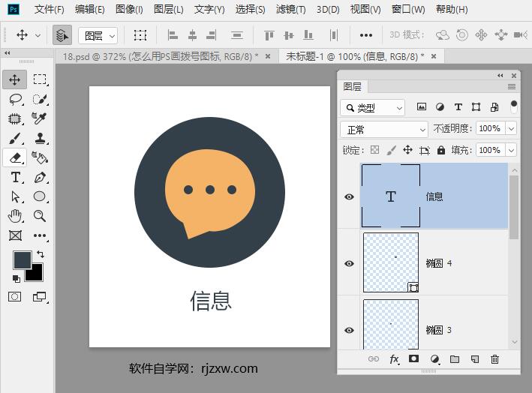
Task: Toggle visibility of 椭圆 4 layer
Action: (349, 263)
